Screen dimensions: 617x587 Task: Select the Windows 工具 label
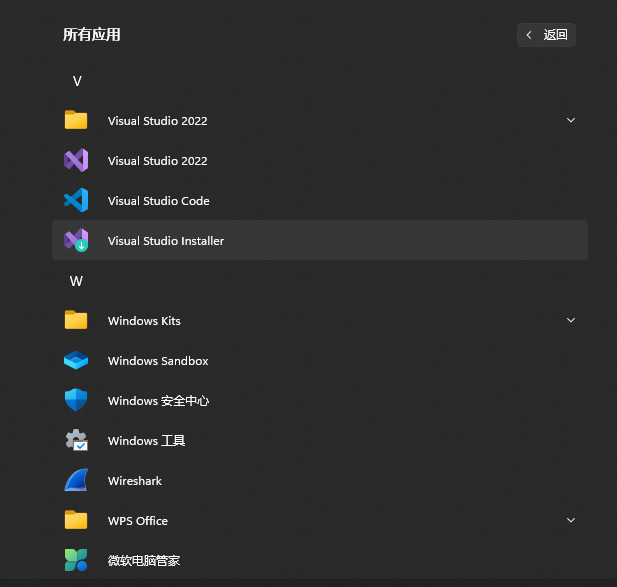[146, 441]
